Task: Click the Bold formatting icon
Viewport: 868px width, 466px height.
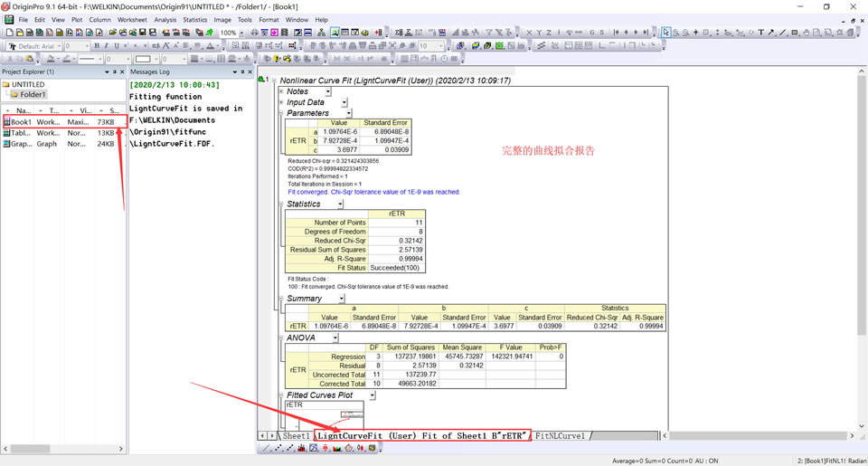Action: (x=96, y=46)
